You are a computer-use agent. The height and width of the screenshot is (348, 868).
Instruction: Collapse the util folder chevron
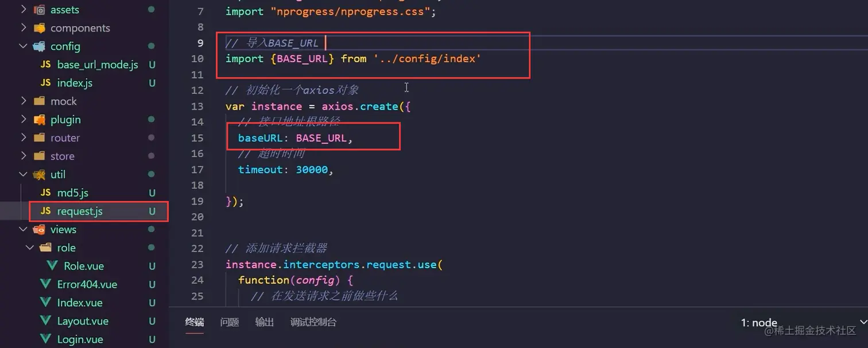point(24,174)
